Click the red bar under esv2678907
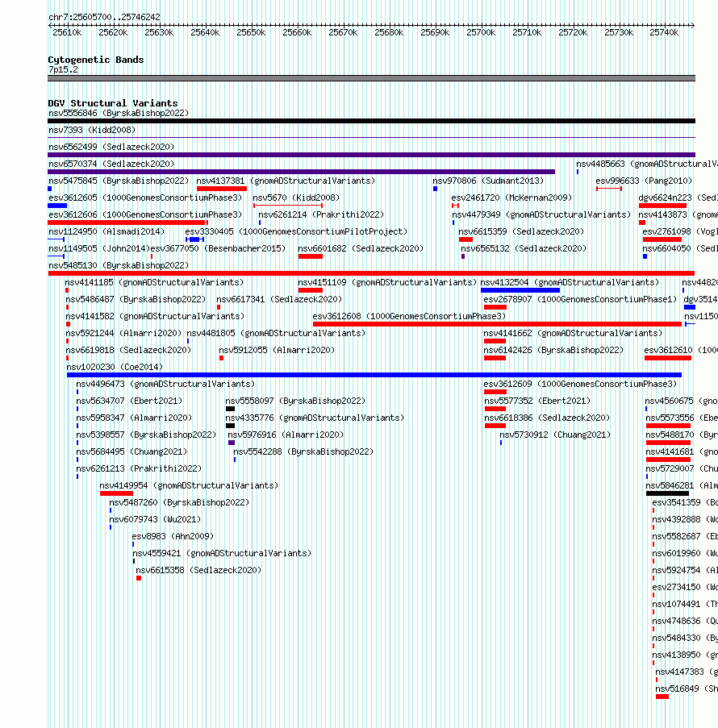 click(495, 307)
